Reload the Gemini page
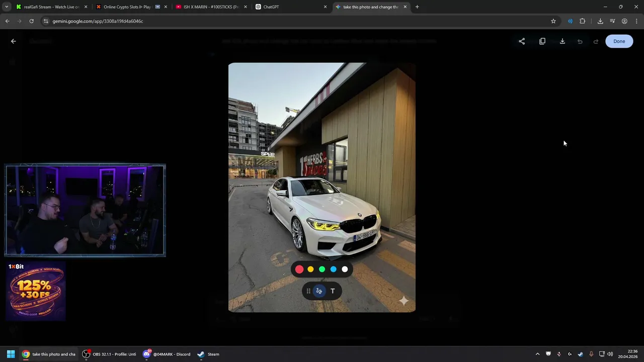The height and width of the screenshot is (362, 644). 31,21
